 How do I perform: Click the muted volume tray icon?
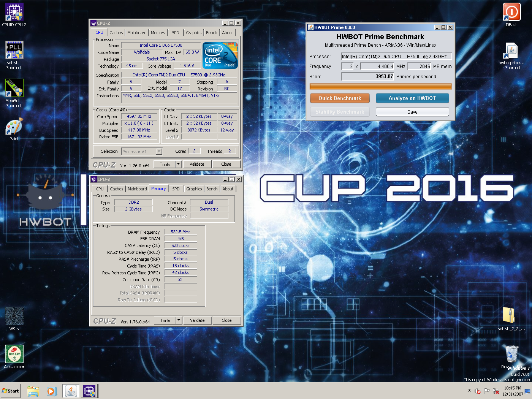click(x=478, y=391)
